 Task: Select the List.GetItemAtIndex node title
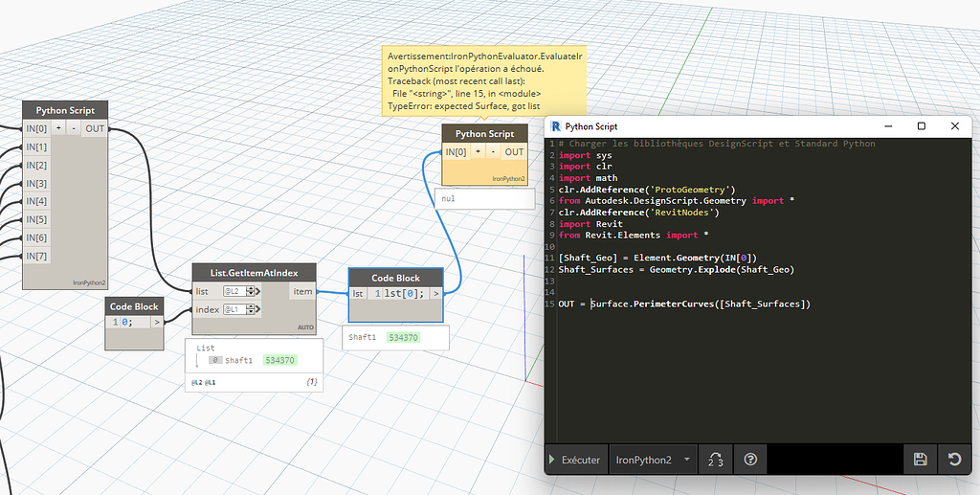254,273
